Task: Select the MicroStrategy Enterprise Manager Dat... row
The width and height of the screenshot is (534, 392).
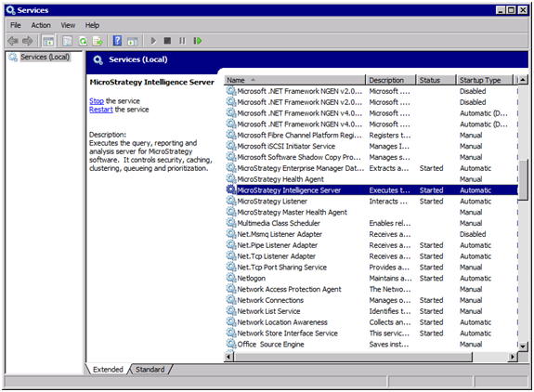Action: 371,168
